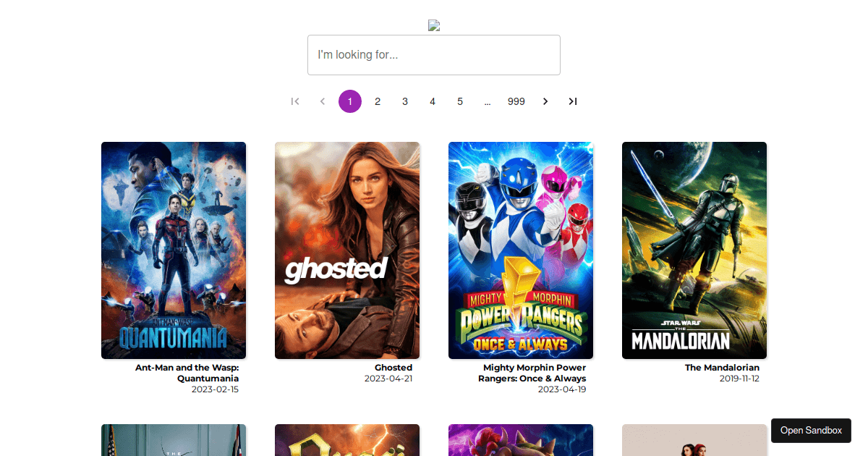Select the highlighted page 1 button
Screen dimensions: 868x456
tap(350, 101)
